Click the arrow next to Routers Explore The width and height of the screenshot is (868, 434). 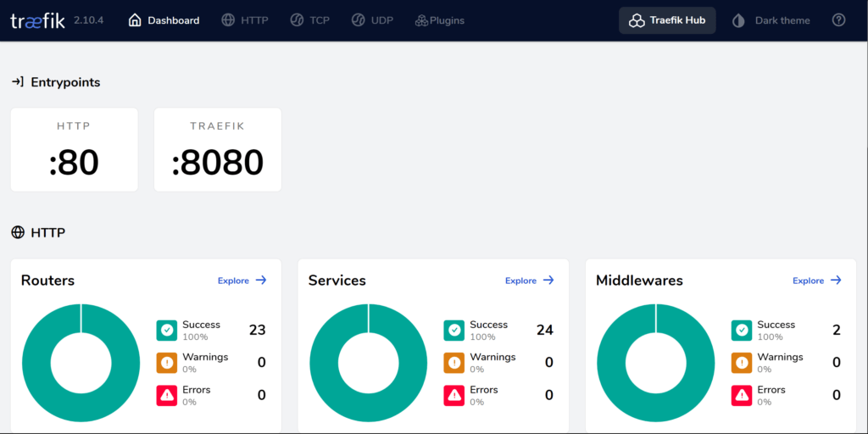pyautogui.click(x=261, y=280)
